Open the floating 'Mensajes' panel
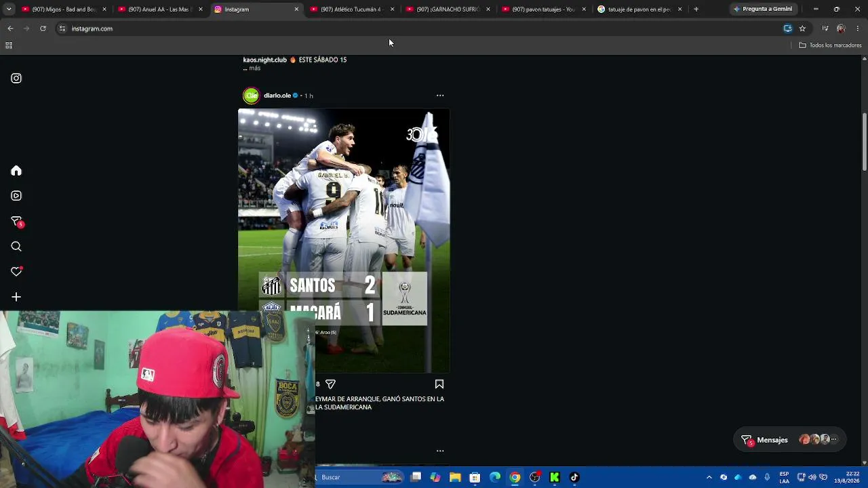Viewport: 868px width, 488px height. pyautogui.click(x=789, y=440)
